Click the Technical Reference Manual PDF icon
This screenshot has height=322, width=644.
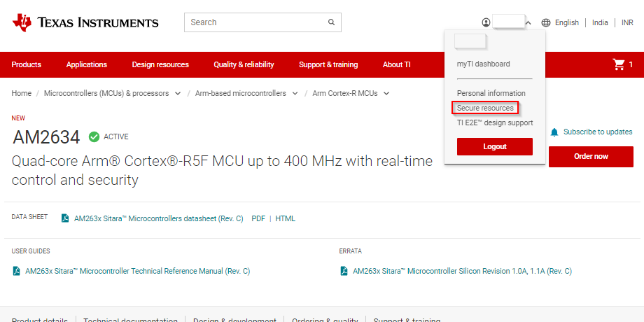[16, 271]
